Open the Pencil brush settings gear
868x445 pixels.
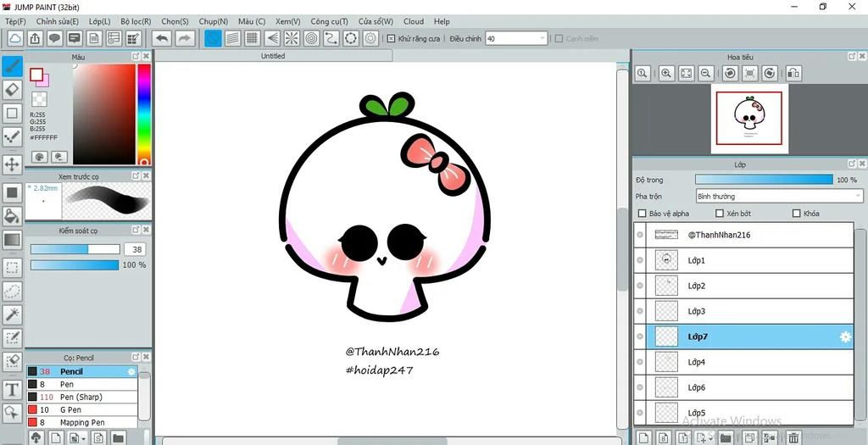[x=131, y=371]
